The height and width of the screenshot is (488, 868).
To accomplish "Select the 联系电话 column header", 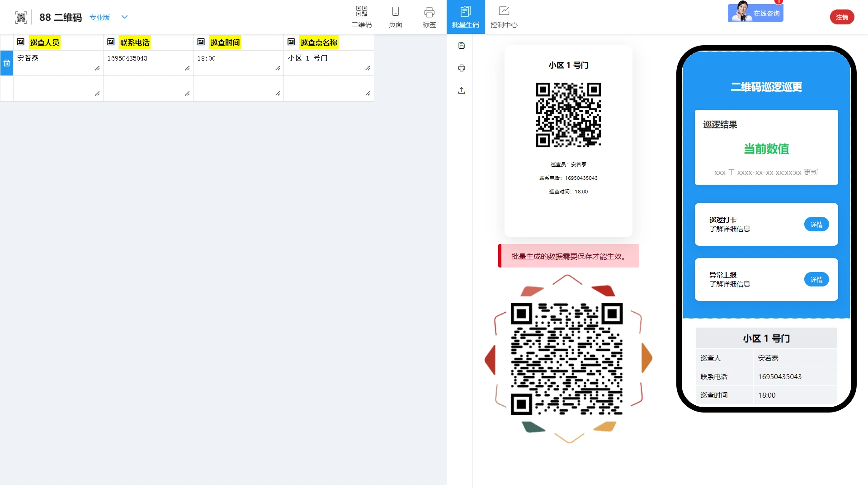I will point(135,42).
